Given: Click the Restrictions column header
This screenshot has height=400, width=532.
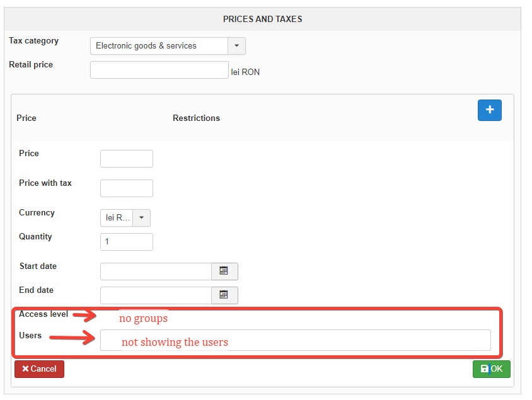Looking at the screenshot, I should pyautogui.click(x=196, y=118).
